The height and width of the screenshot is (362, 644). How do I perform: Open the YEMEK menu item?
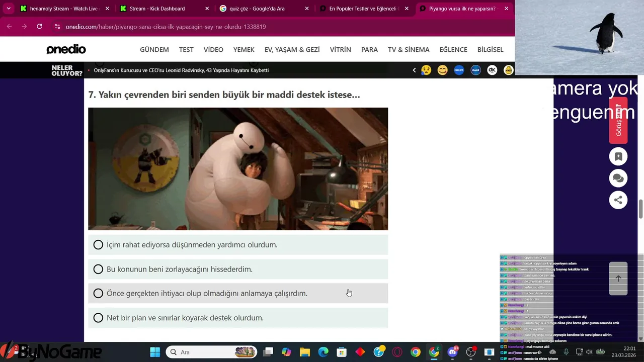(x=244, y=49)
